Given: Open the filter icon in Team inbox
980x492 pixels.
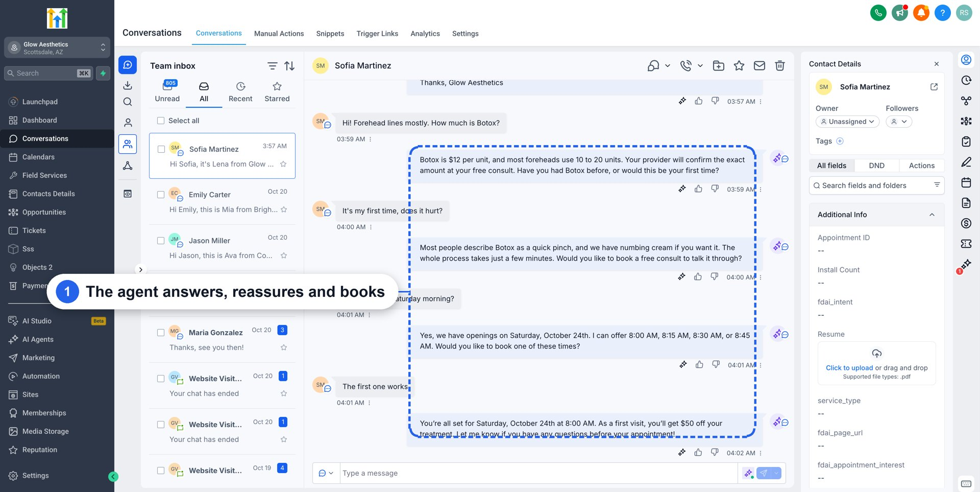Looking at the screenshot, I should click(272, 66).
